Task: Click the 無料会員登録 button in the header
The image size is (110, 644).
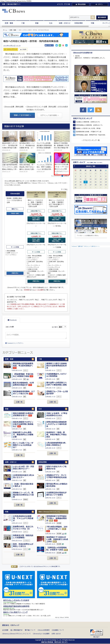Action: (x=81, y=4)
